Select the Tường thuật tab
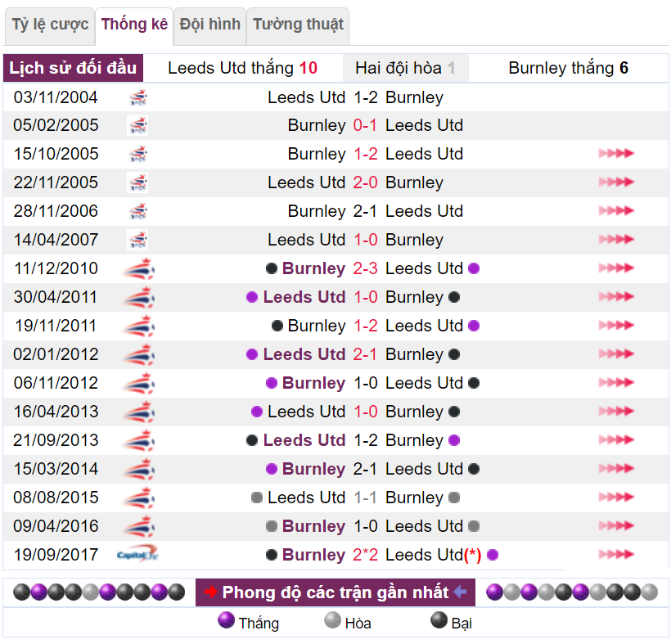 point(298,25)
